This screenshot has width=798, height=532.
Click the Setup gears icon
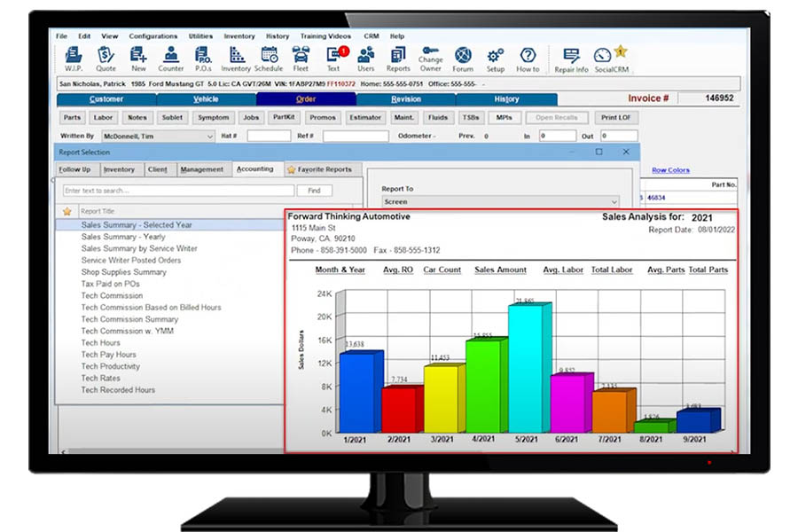click(x=496, y=59)
